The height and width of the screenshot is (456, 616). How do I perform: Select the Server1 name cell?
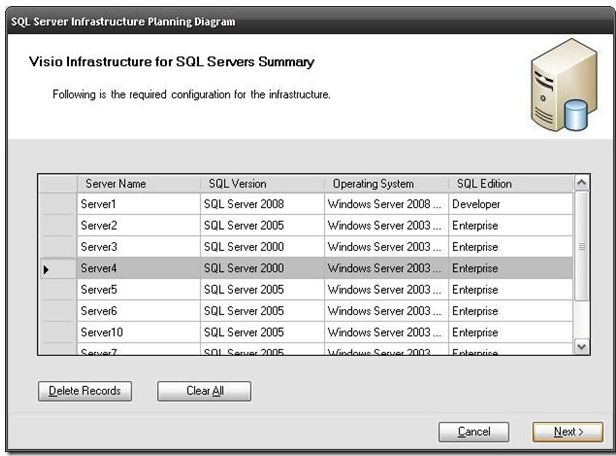(138, 204)
